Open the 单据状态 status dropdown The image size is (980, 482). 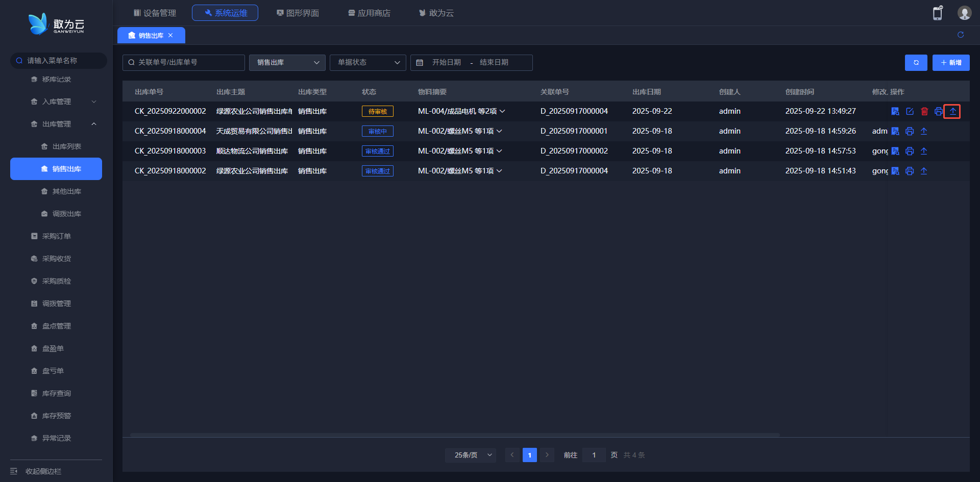click(367, 63)
